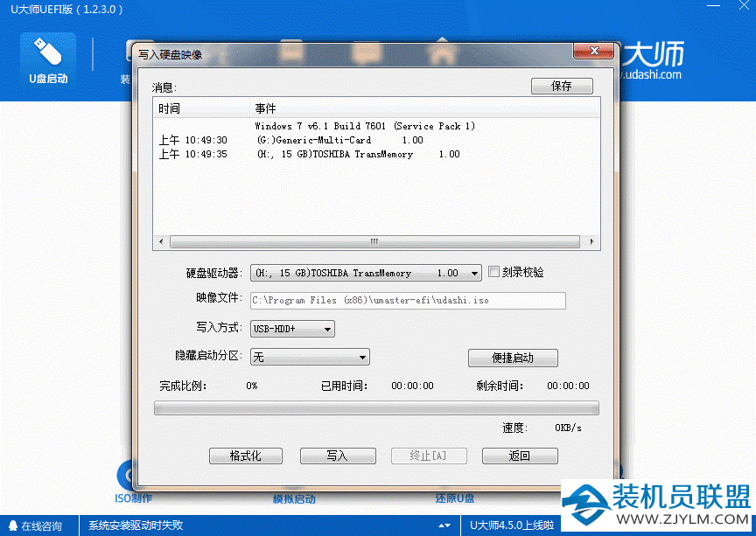Image resolution: width=756 pixels, height=536 pixels.
Task: Open the 硬盘驱动器 dropdown
Action: pyautogui.click(x=366, y=274)
